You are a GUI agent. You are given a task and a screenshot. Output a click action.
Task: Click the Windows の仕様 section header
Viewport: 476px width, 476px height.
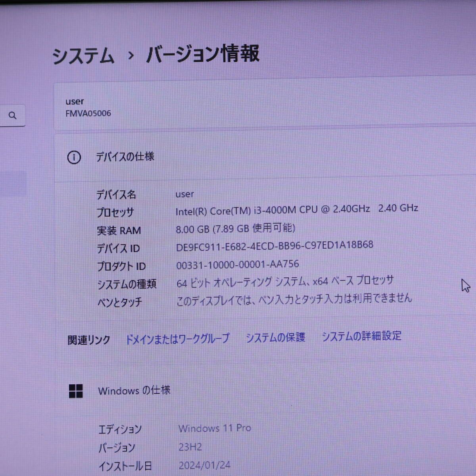[x=134, y=391]
